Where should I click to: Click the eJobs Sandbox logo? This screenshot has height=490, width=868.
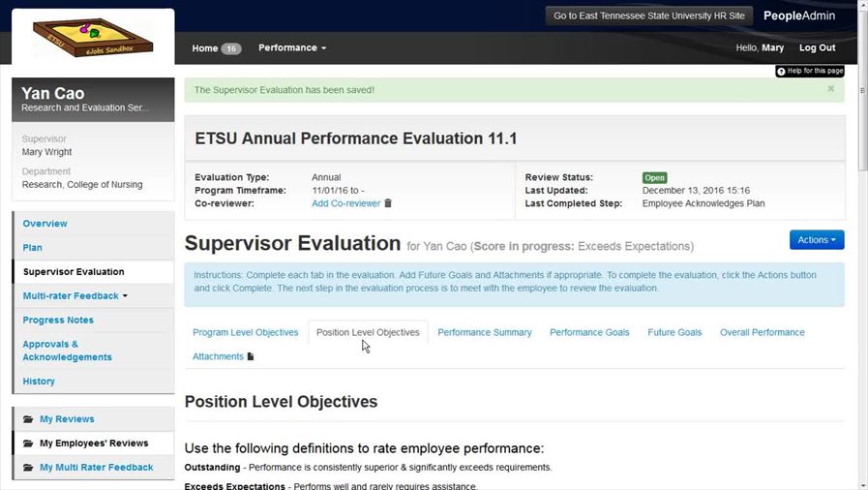[92, 38]
